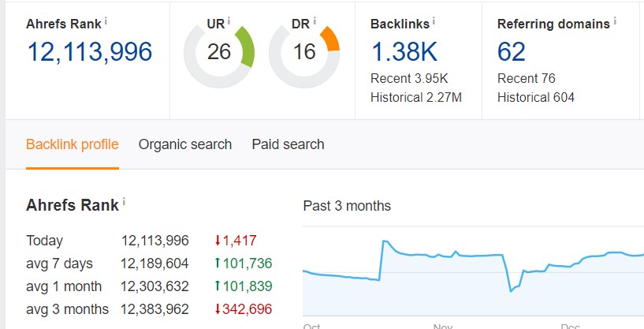Select the 12,303,632 rank value
644x329 pixels.
(154, 286)
